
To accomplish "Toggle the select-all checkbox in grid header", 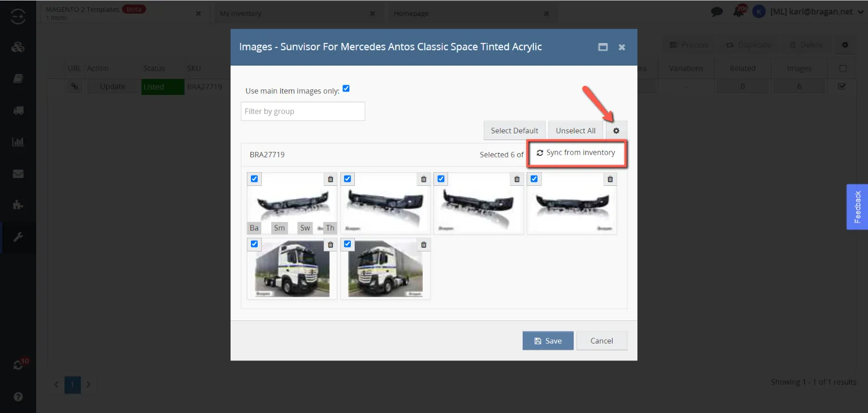I will click(x=843, y=68).
